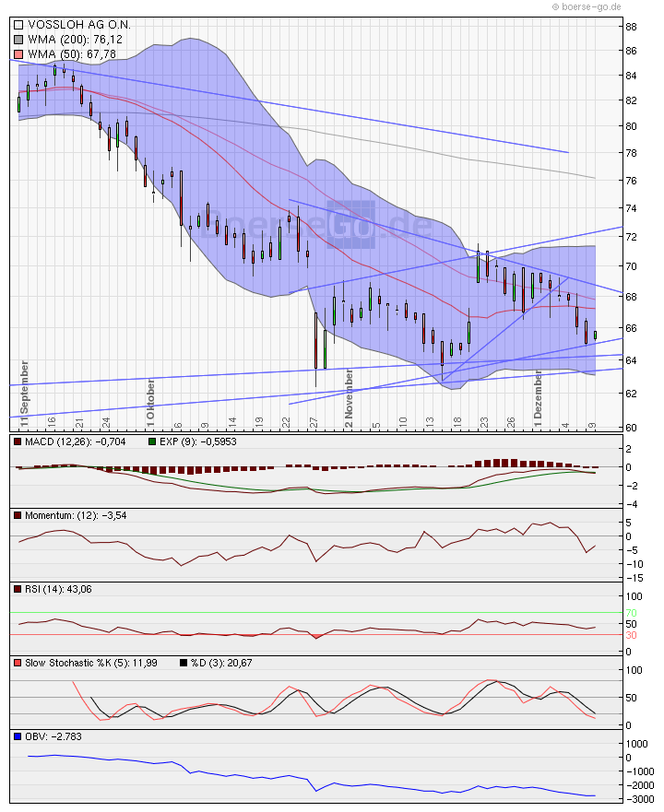Select the '%D (3): 20,67' label

point(221,663)
